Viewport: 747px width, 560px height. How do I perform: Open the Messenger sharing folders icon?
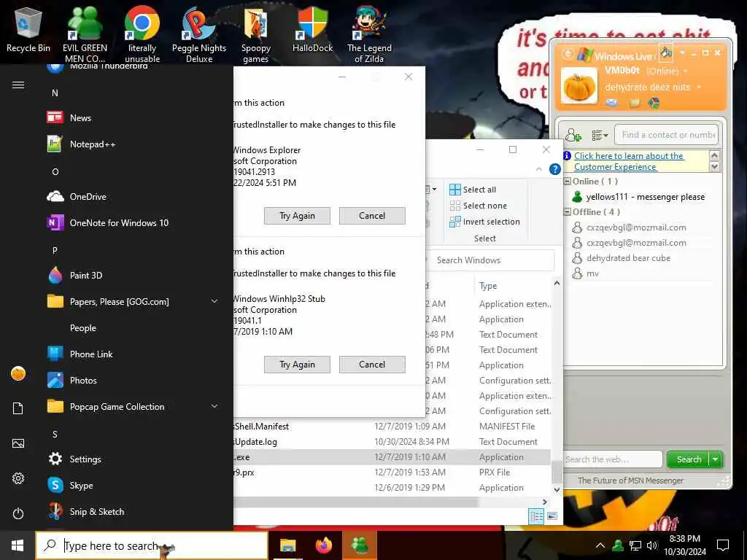634,102
